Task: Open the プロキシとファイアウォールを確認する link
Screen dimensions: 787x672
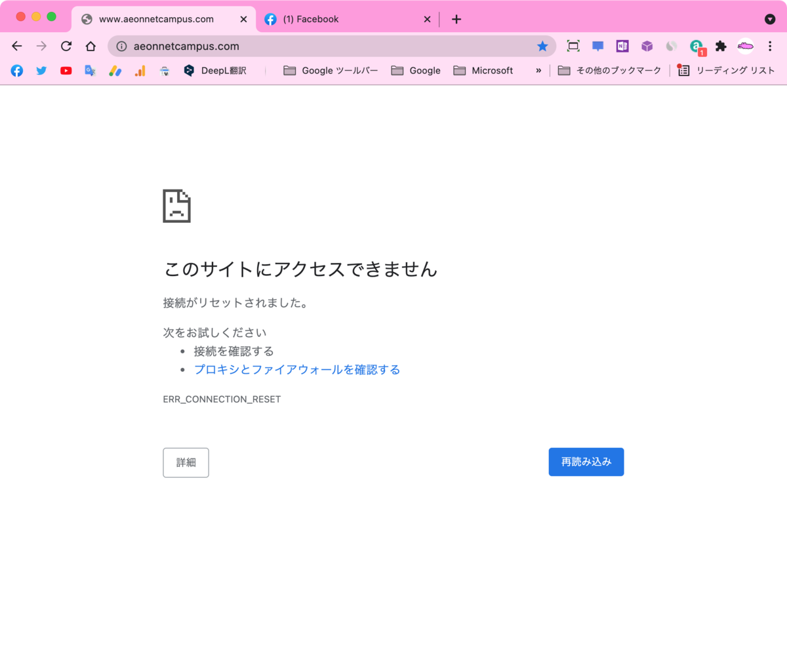Action: 296,369
